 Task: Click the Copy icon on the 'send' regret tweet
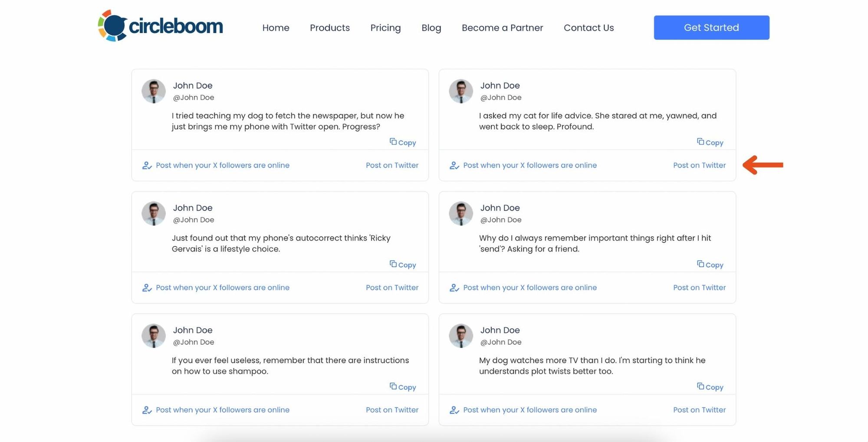[x=700, y=264]
